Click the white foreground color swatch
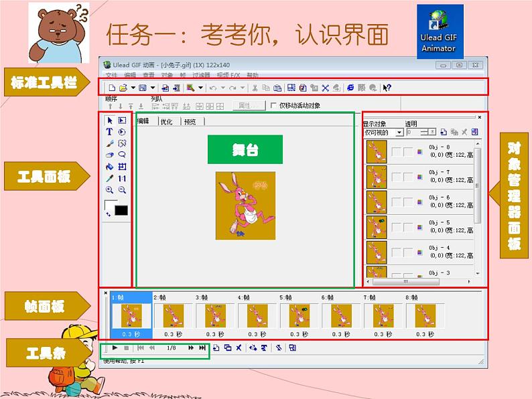This screenshot has width=532, height=399. coord(109,205)
